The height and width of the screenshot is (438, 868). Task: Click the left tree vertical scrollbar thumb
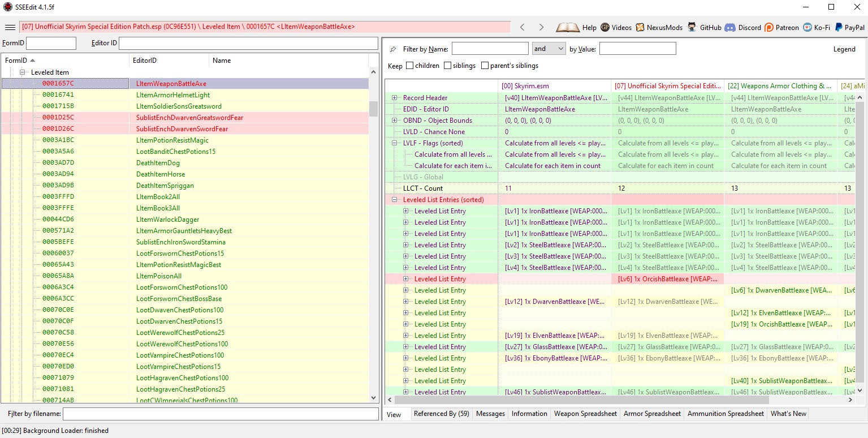click(x=373, y=109)
